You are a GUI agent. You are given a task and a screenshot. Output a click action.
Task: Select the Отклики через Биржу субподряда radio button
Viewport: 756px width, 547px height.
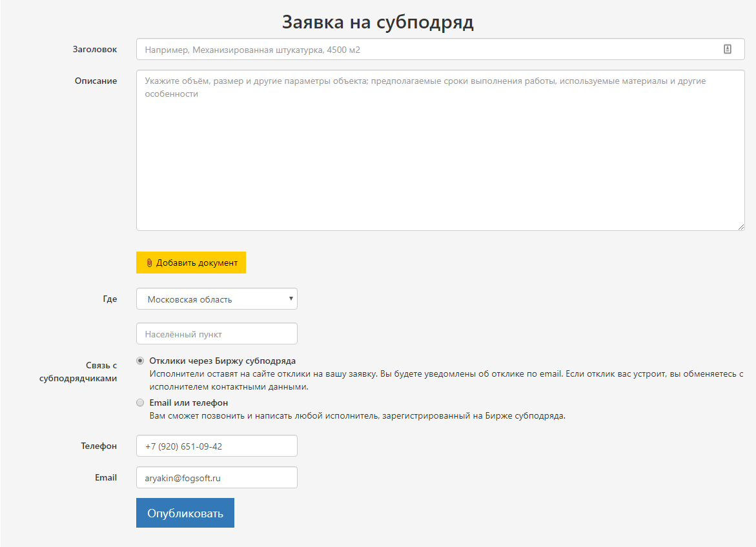[x=140, y=361]
